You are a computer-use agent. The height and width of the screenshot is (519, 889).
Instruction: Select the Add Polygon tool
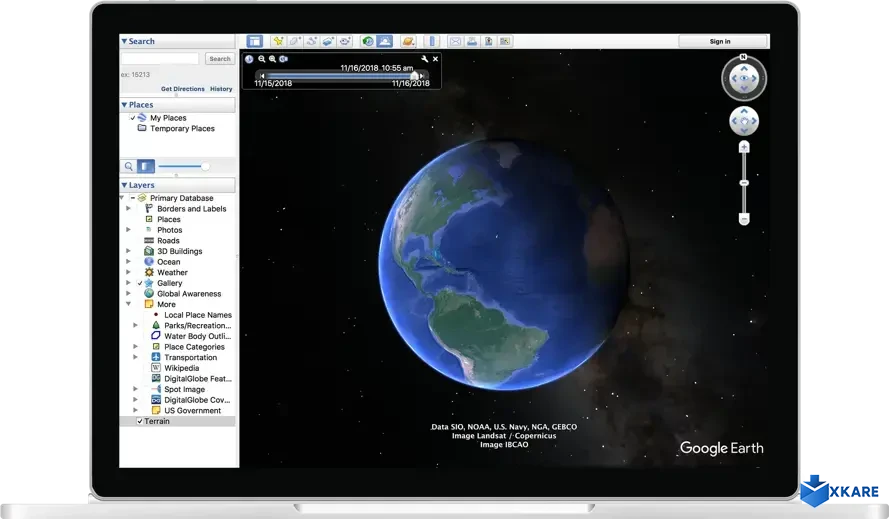(295, 41)
